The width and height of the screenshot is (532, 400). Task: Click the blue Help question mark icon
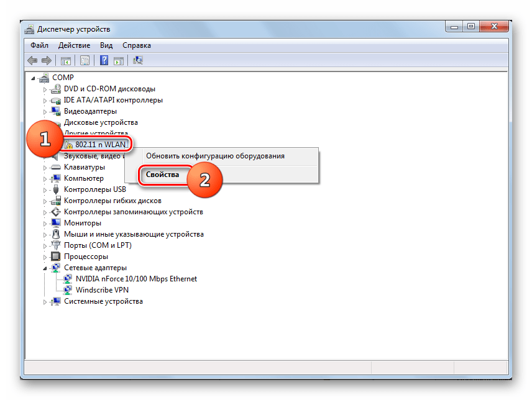click(x=104, y=60)
